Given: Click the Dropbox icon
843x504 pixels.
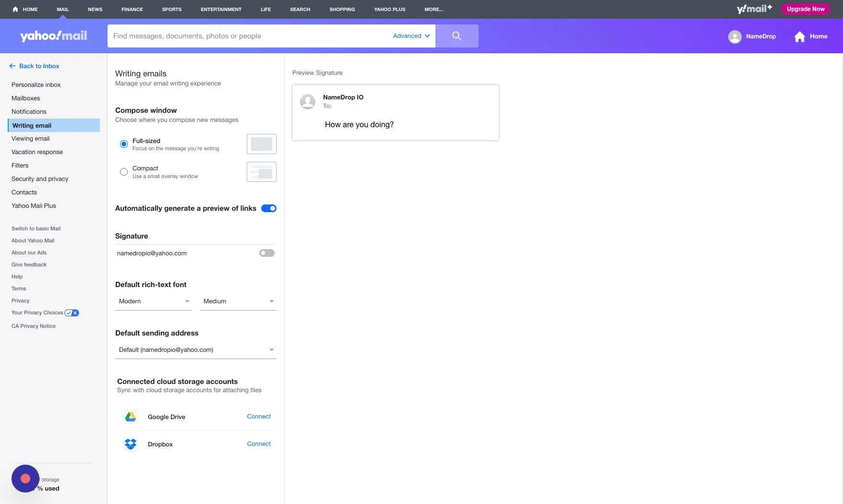Looking at the screenshot, I should coord(131,444).
